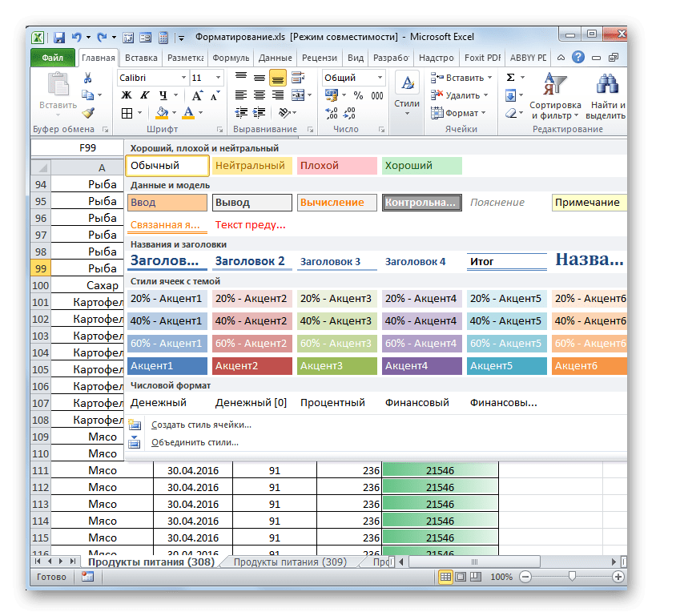Select sheet tab Продукты питания (309)
This screenshot has height=616, width=676.
pyautogui.click(x=290, y=562)
